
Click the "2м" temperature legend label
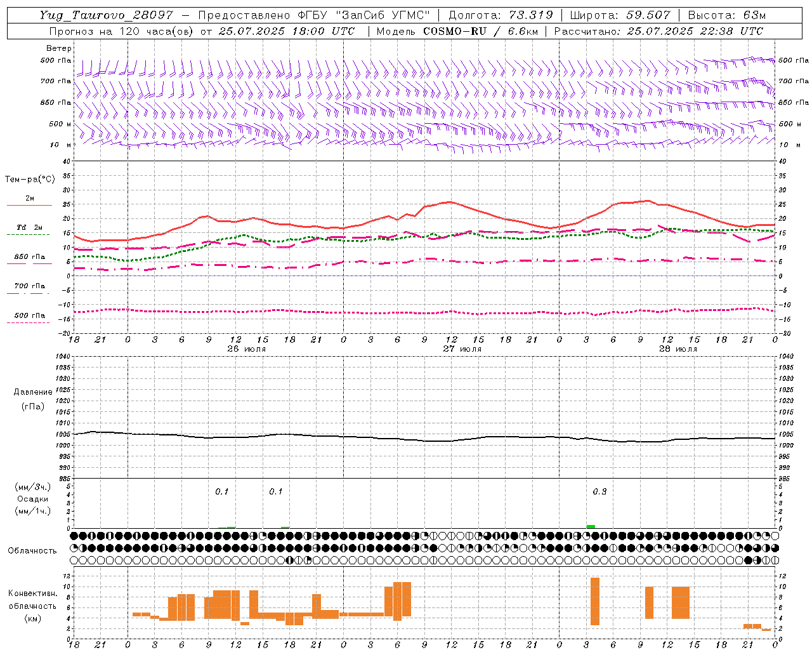click(x=30, y=198)
